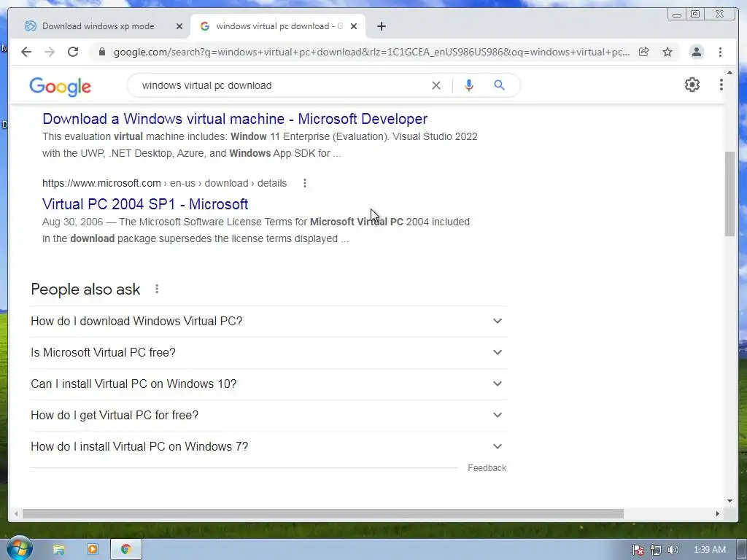This screenshot has height=560, width=747.
Task: Expand How do I install Virtual PC on Windows 7
Action: click(268, 447)
